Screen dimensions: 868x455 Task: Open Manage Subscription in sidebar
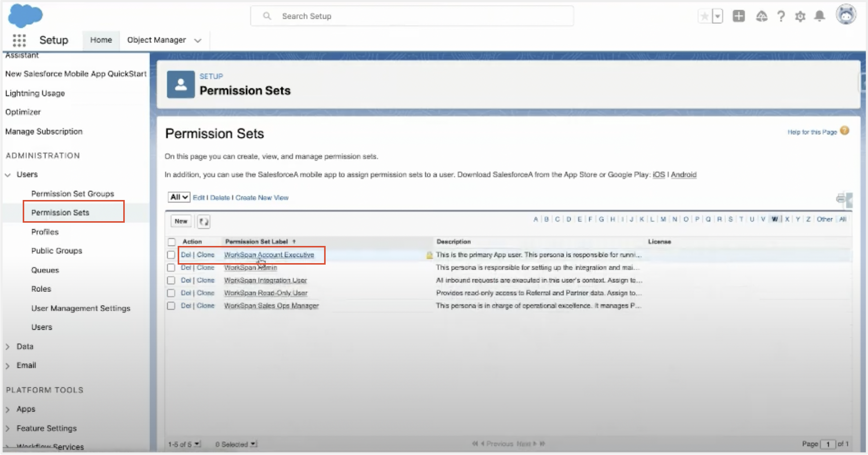(x=43, y=131)
